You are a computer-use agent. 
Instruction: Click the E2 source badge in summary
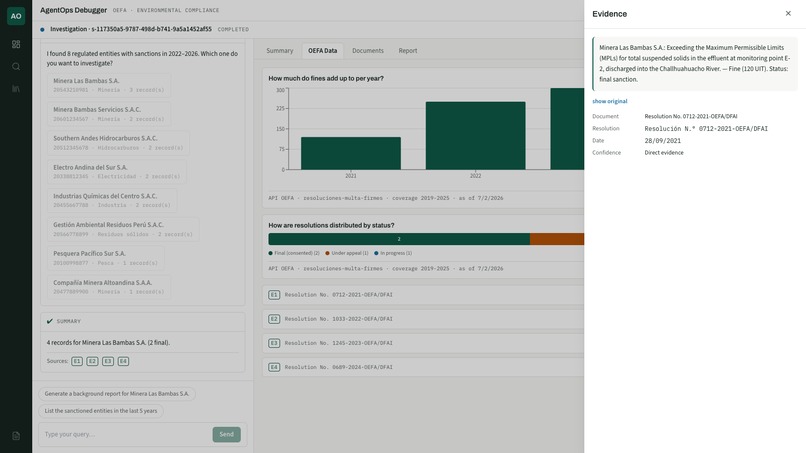92,361
